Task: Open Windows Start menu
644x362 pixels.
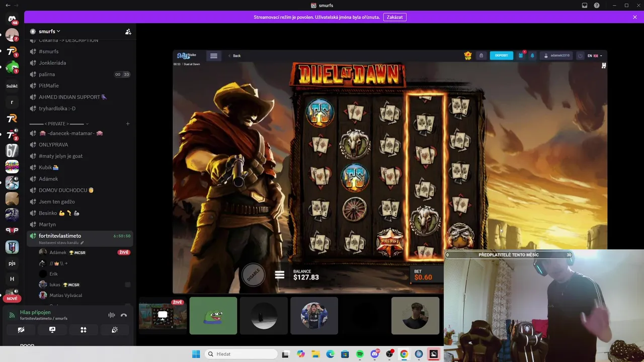Action: click(x=196, y=354)
